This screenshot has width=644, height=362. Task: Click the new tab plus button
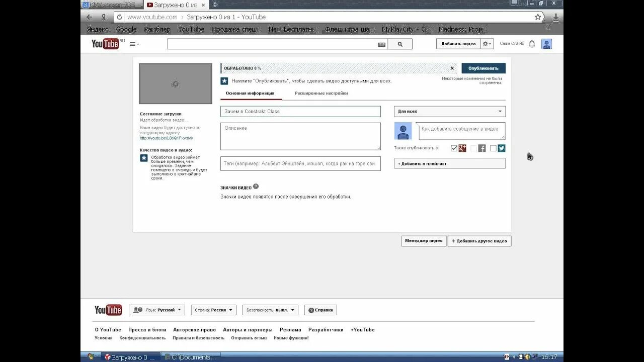click(x=215, y=4)
